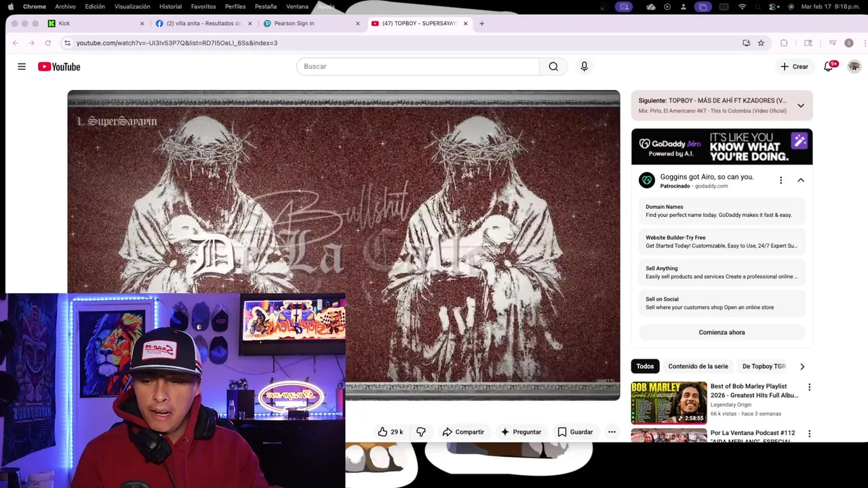Open Spotlight search in menu bar
The image size is (868, 488).
tap(758, 7)
